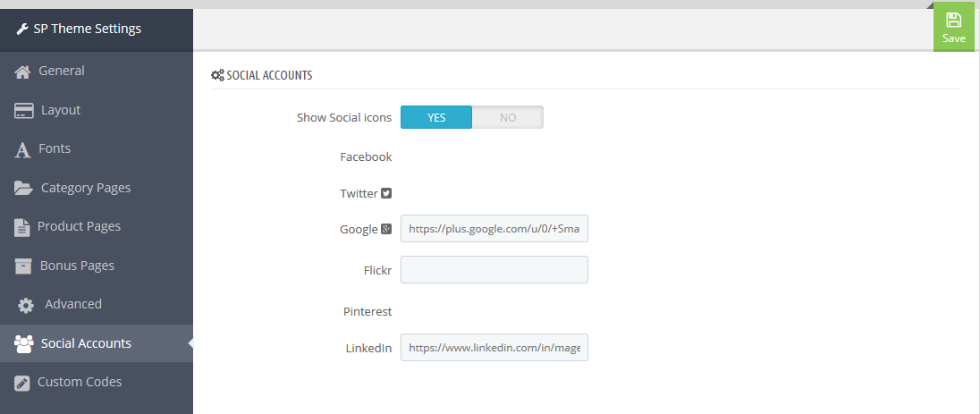
Task: Click the floppy disk Save icon
Action: 954,20
